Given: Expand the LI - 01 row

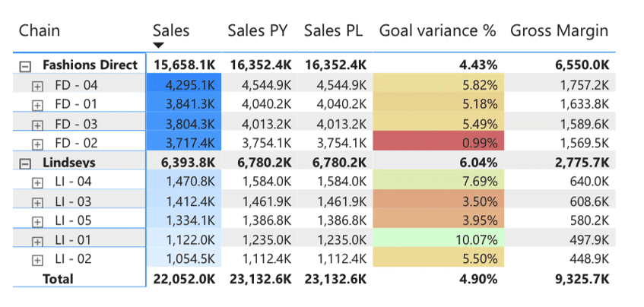Looking at the screenshot, I should pyautogui.click(x=37, y=241).
